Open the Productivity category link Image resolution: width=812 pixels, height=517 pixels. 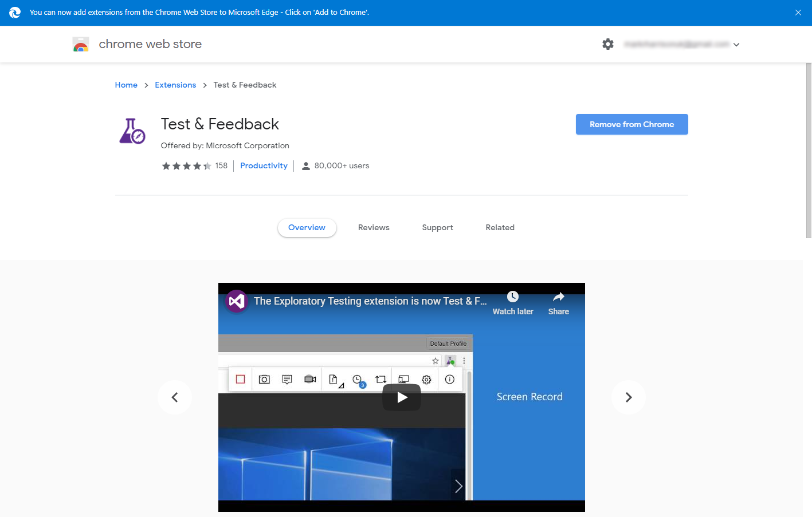[x=264, y=166]
